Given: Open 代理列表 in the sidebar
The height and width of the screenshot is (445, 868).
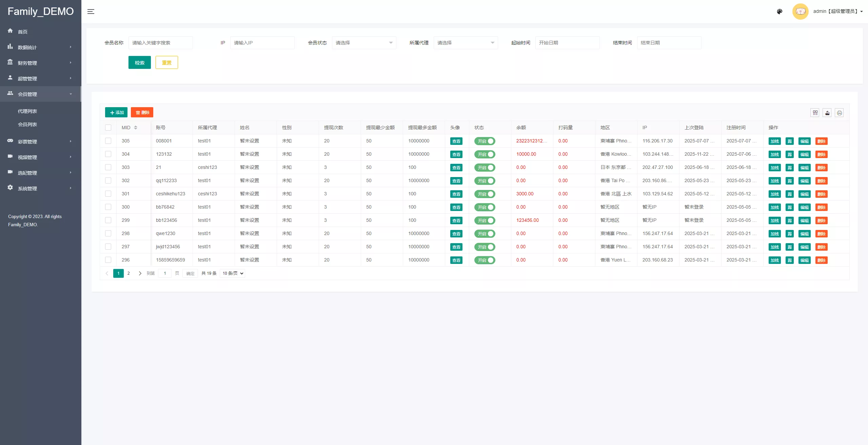Looking at the screenshot, I should point(27,111).
